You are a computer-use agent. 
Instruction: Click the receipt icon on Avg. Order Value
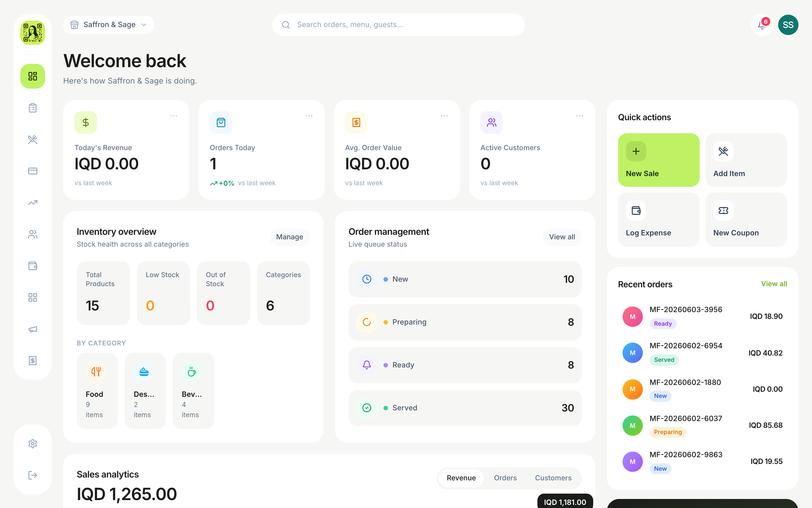click(x=356, y=123)
